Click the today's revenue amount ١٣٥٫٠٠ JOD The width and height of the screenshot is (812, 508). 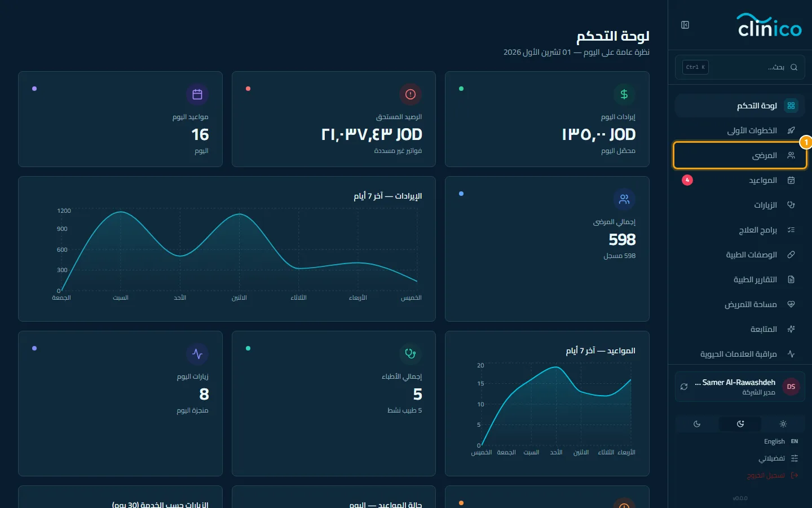599,134
